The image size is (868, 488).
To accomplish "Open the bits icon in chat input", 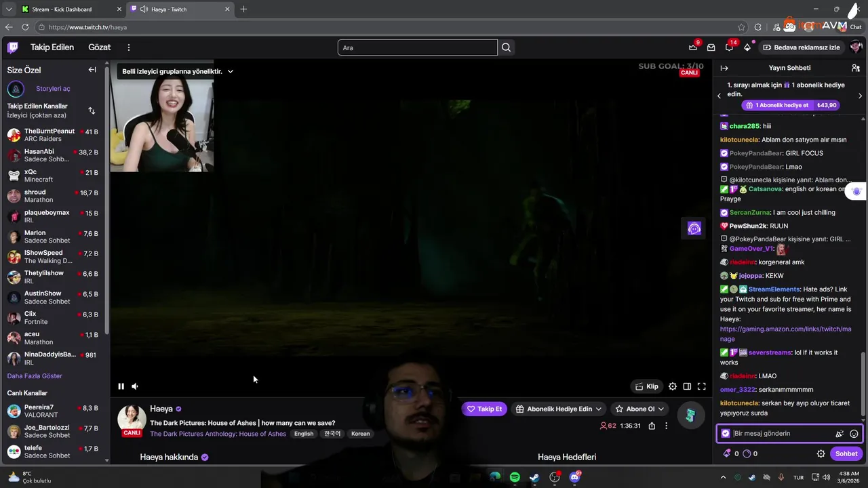I will pos(840,434).
